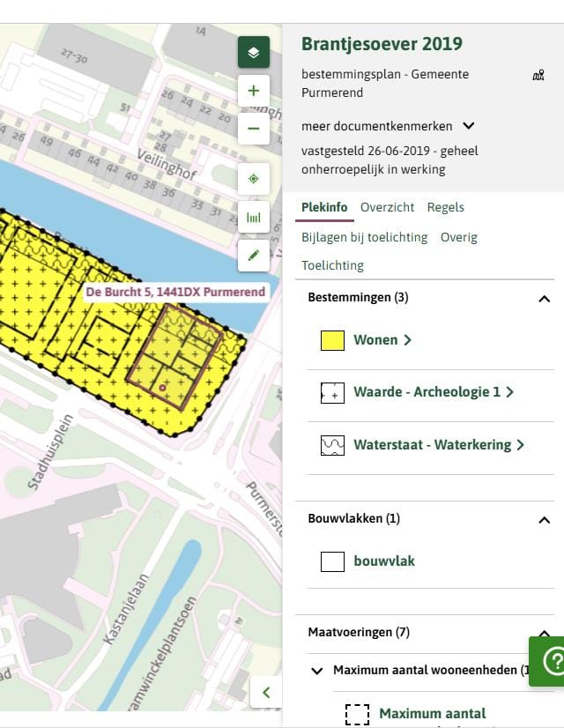This screenshot has width=564, height=728.
Task: Zoom in on the map
Action: [x=254, y=91]
